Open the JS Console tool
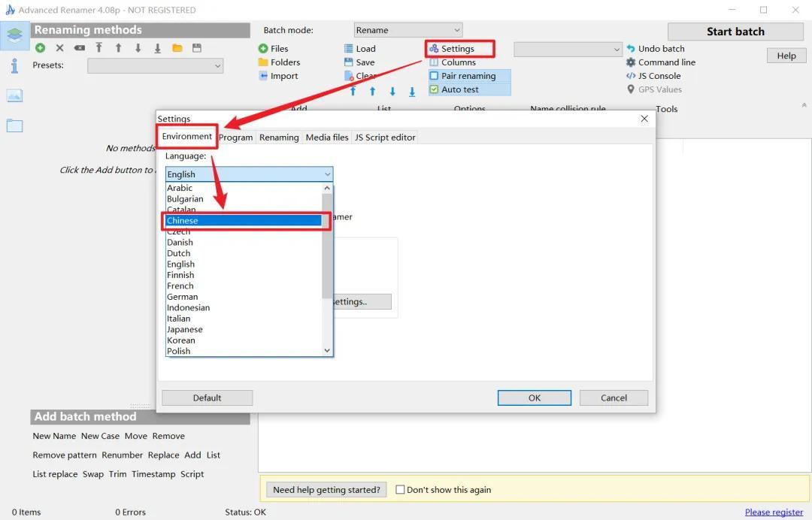The width and height of the screenshot is (812, 520). 653,76
